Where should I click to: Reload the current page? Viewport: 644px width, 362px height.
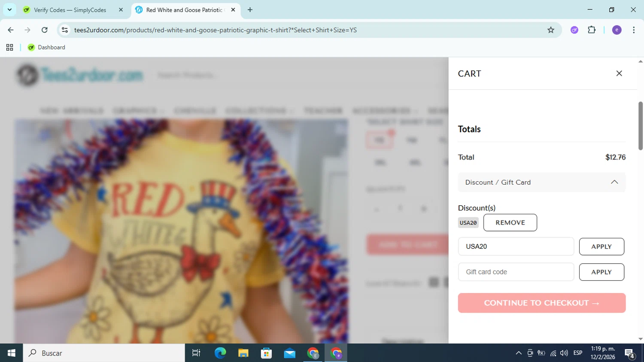pyautogui.click(x=45, y=30)
